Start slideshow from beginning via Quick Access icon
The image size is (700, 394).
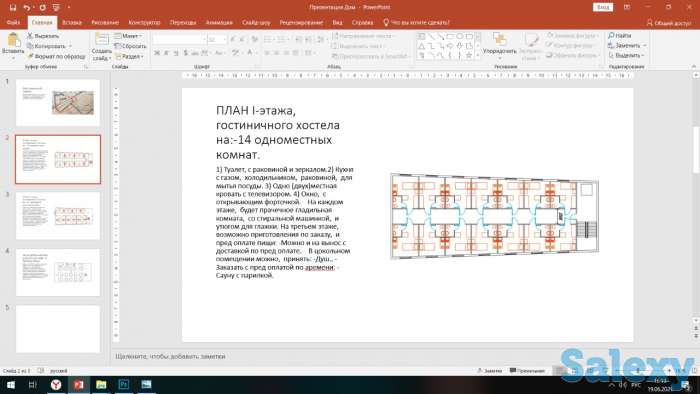pos(56,8)
